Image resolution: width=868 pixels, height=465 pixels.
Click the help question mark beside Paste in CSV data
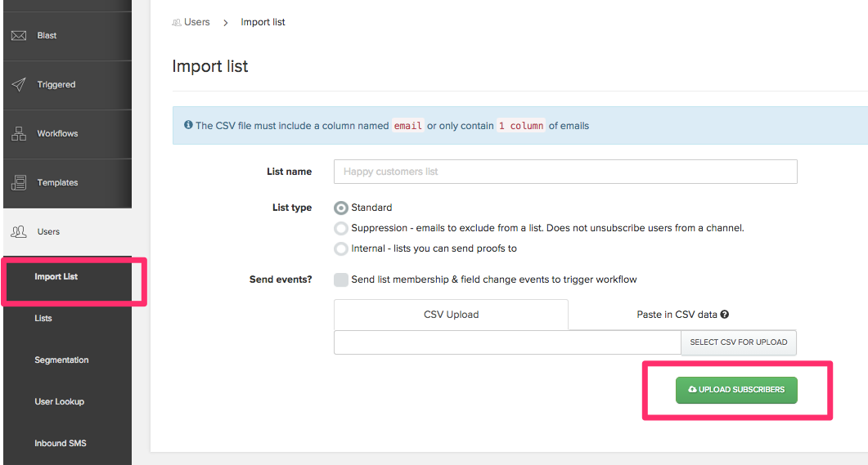tap(725, 314)
